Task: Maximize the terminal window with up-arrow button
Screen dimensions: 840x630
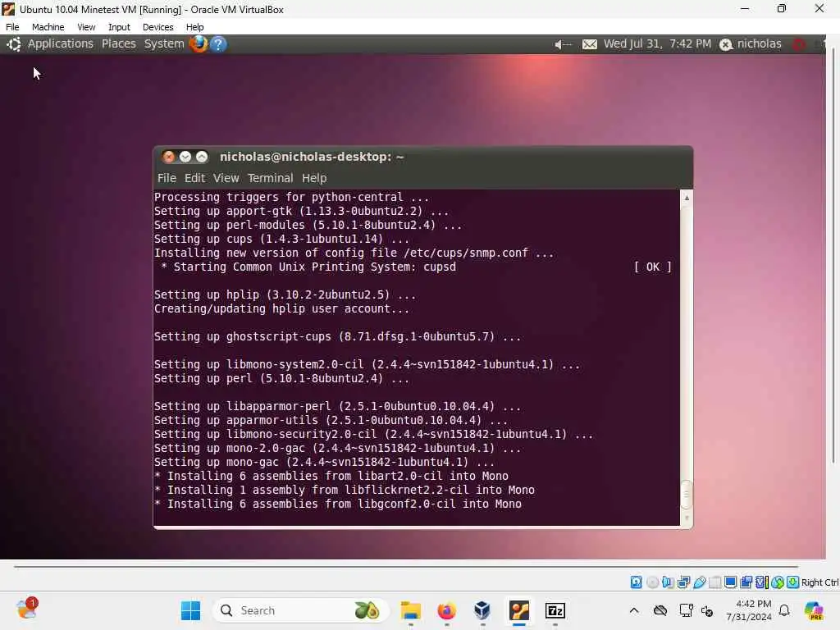Action: 202,157
